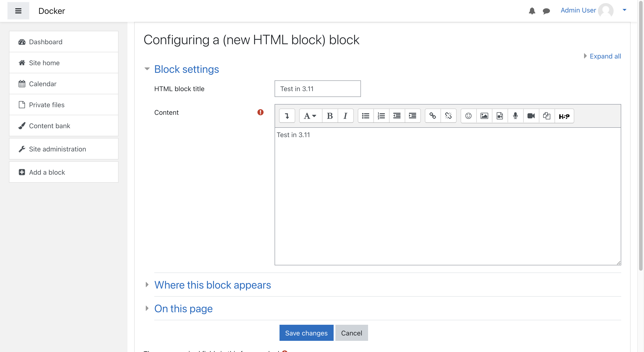Show more toolbar buttons toggle arrow
Image resolution: width=644 pixels, height=352 pixels.
(x=287, y=116)
